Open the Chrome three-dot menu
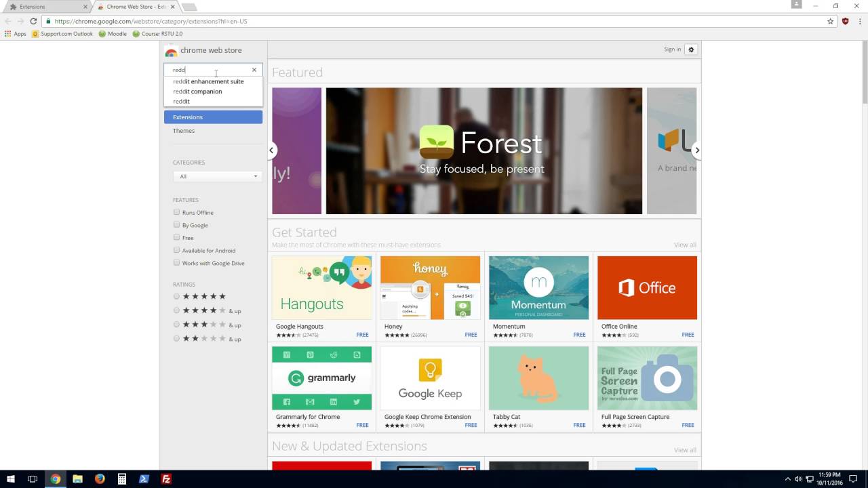The height and width of the screenshot is (488, 868). click(x=859, y=21)
